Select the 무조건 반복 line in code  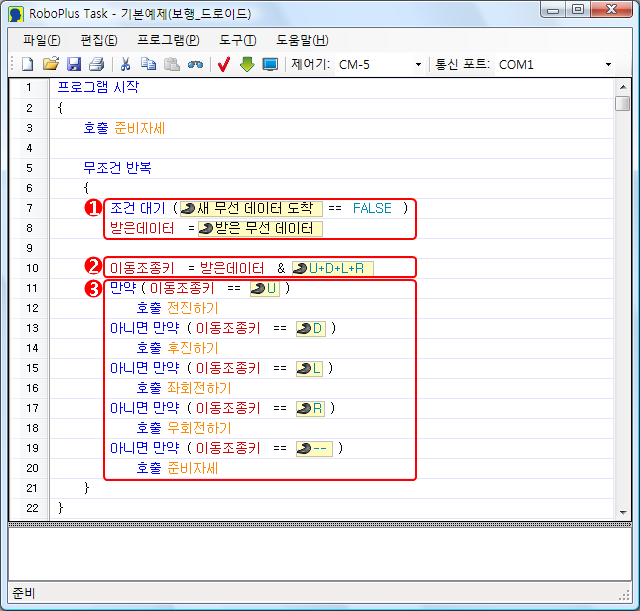(x=117, y=167)
